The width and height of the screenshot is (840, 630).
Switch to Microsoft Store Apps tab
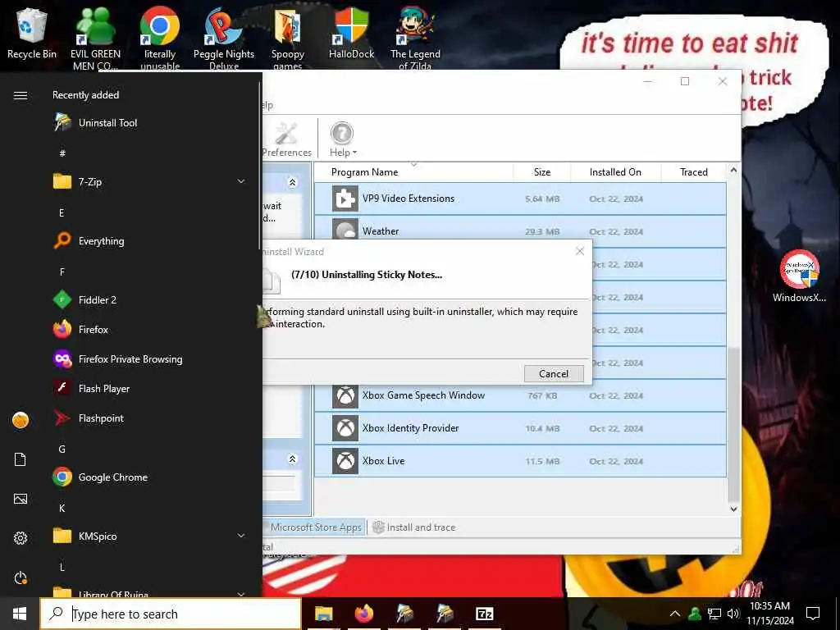[314, 527]
